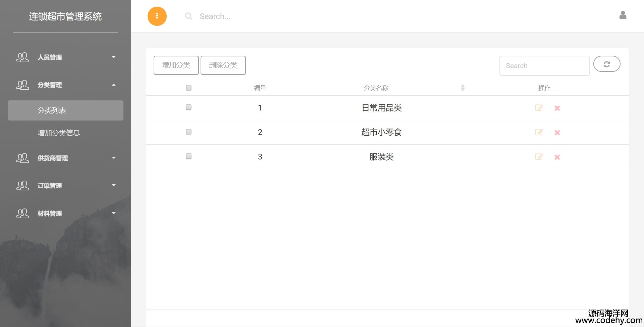The height and width of the screenshot is (327, 644).
Task: Click the 增加分类 button
Action: pyautogui.click(x=176, y=65)
